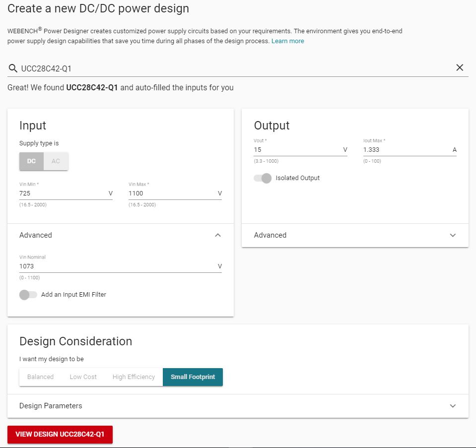Click the Vin Max input field

(175, 193)
